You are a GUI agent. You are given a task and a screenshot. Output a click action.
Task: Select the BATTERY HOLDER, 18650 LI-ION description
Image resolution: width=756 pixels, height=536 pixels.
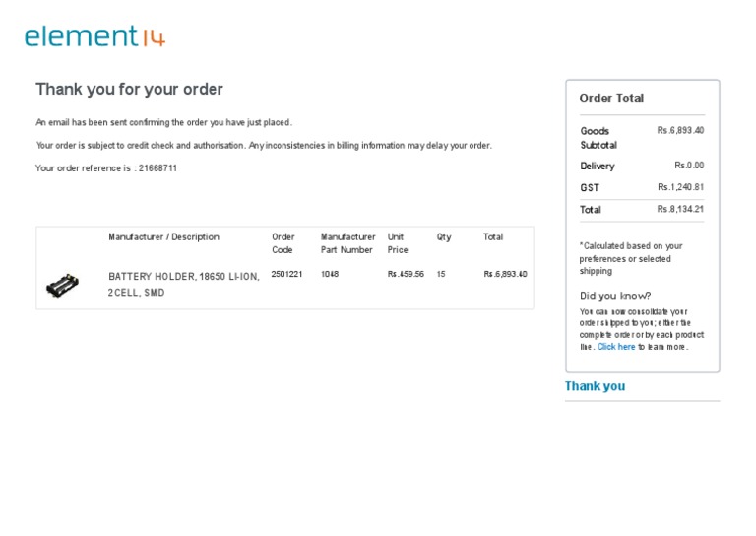coord(184,284)
